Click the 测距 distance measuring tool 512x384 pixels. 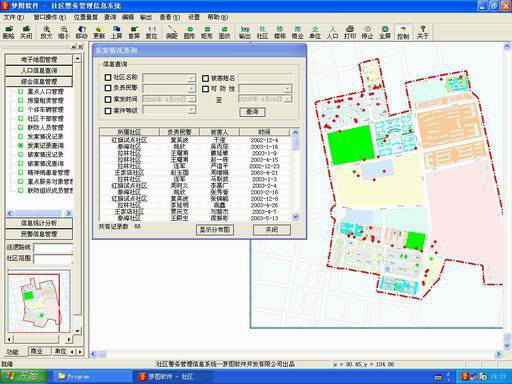(172, 32)
